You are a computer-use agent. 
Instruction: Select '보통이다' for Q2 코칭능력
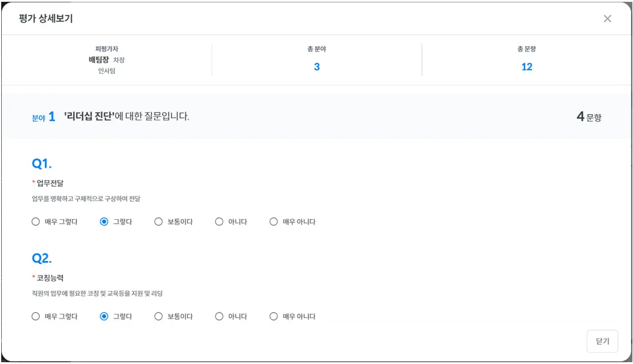tap(158, 316)
